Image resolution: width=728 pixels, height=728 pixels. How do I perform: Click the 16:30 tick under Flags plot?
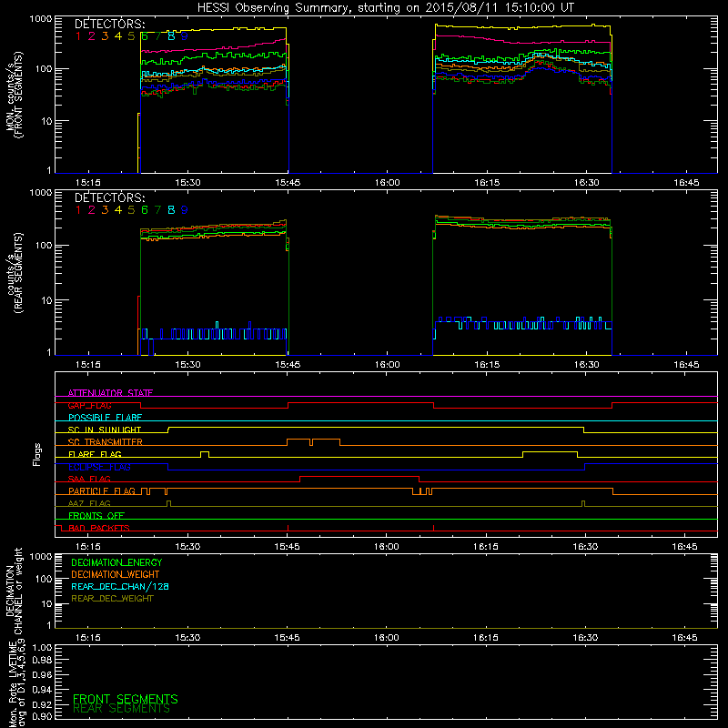tap(585, 547)
